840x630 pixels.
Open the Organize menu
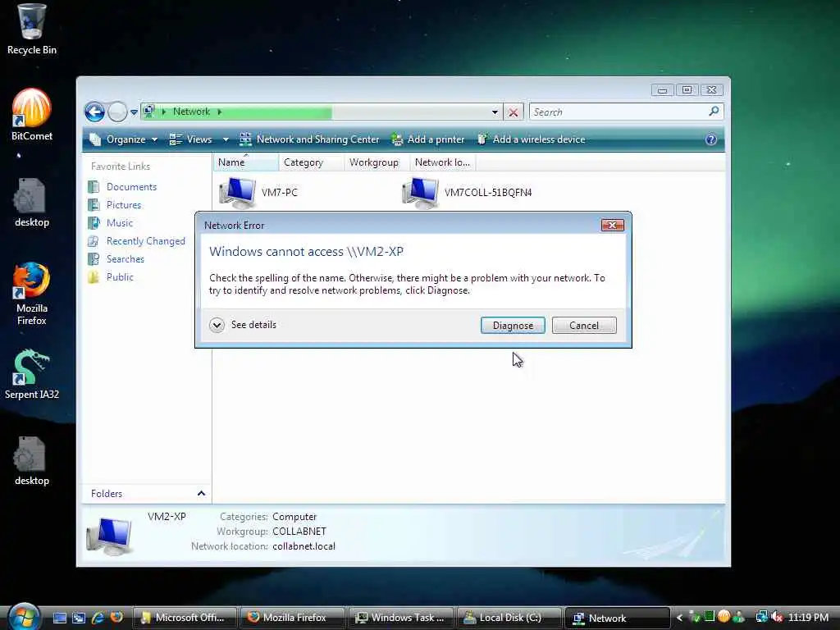click(124, 139)
